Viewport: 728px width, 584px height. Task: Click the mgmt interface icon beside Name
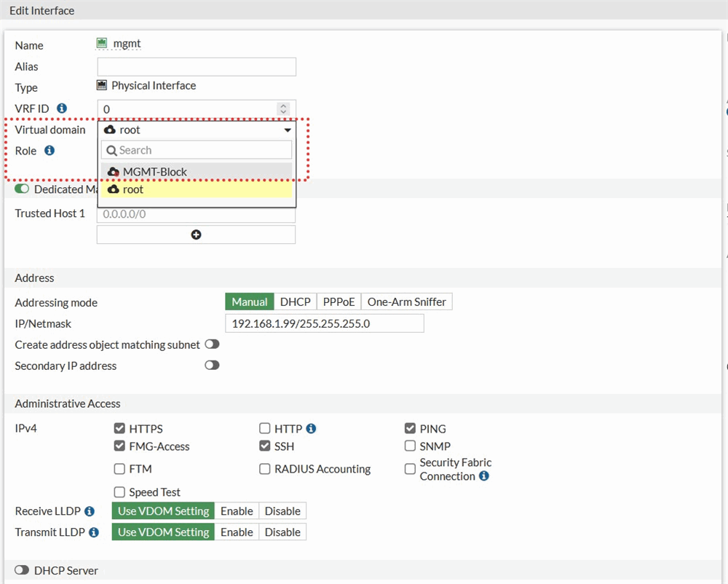(x=102, y=44)
